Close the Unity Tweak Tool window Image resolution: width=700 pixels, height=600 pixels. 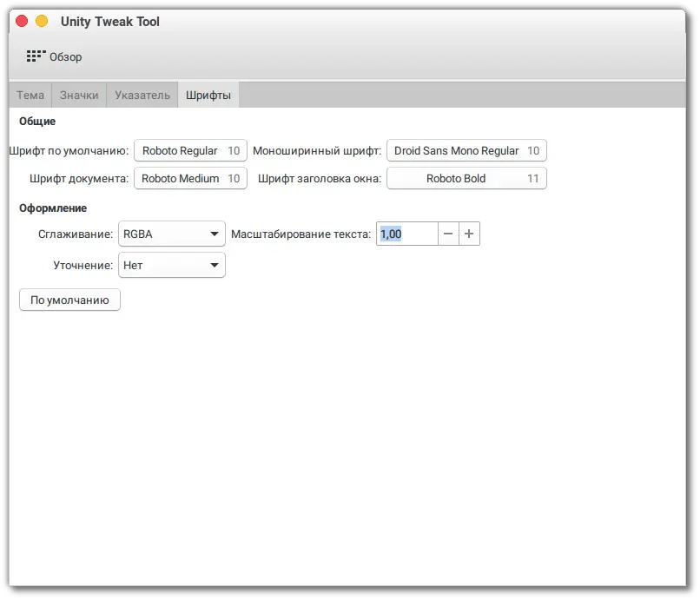[x=22, y=21]
